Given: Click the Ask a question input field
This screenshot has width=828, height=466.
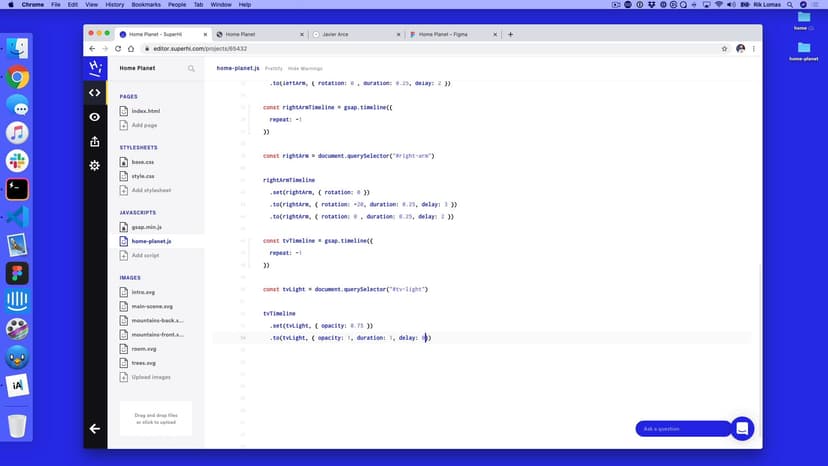Looking at the screenshot, I should click(x=683, y=428).
